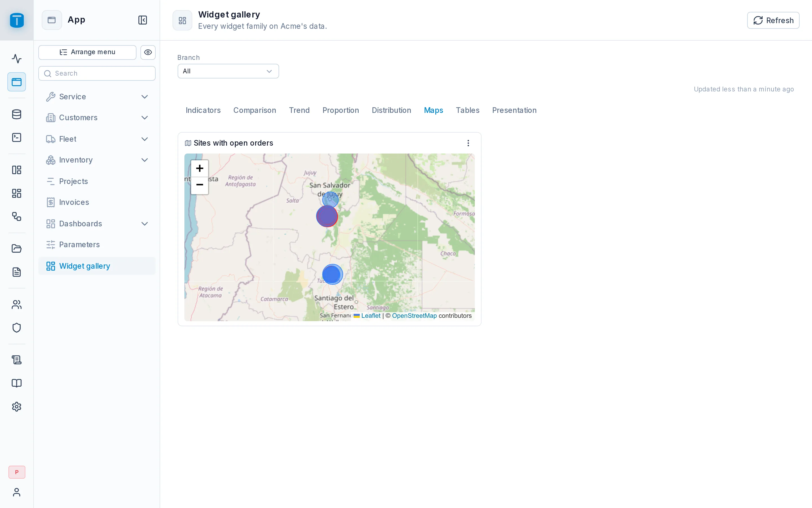
Task: Zoom in on the map
Action: point(200,168)
